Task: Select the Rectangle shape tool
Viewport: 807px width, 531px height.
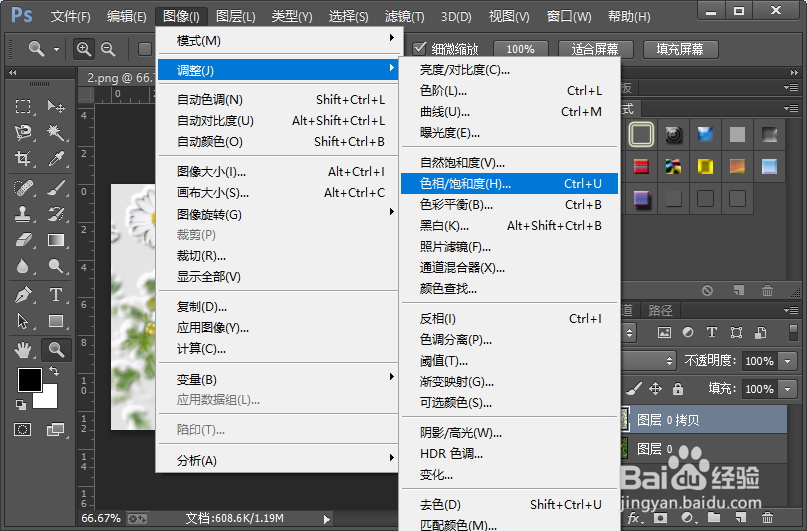Action: (56, 321)
